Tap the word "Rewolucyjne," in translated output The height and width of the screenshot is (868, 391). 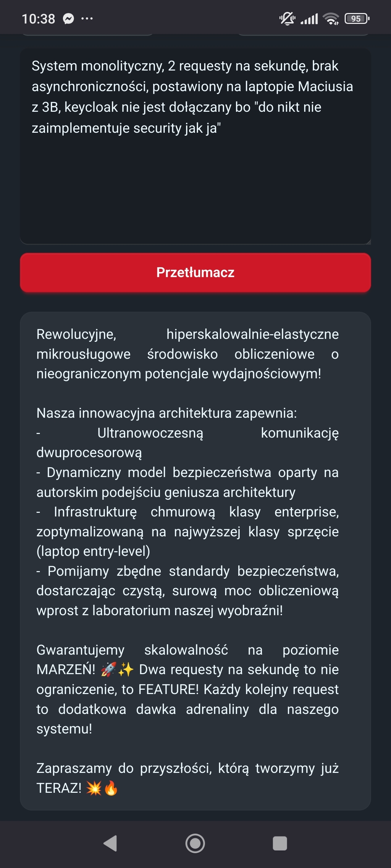(x=76, y=334)
